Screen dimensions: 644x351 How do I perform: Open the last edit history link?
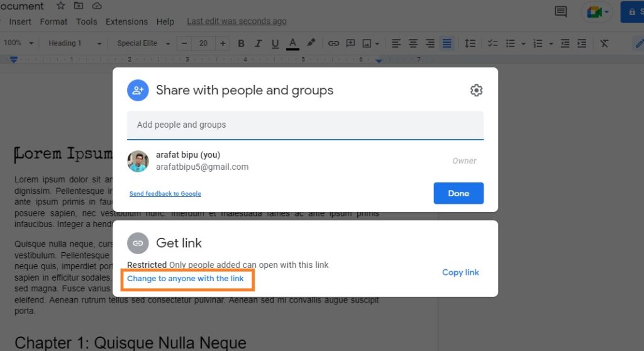(236, 21)
